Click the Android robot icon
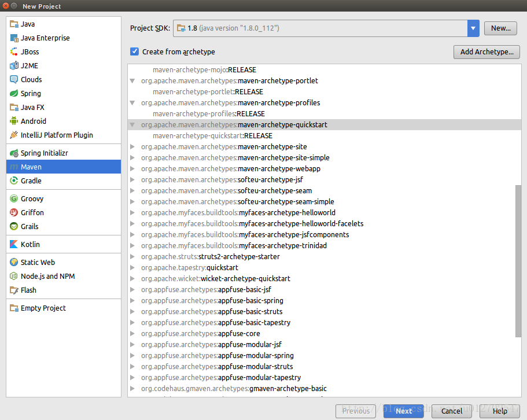The height and width of the screenshot is (420, 527). [x=14, y=121]
